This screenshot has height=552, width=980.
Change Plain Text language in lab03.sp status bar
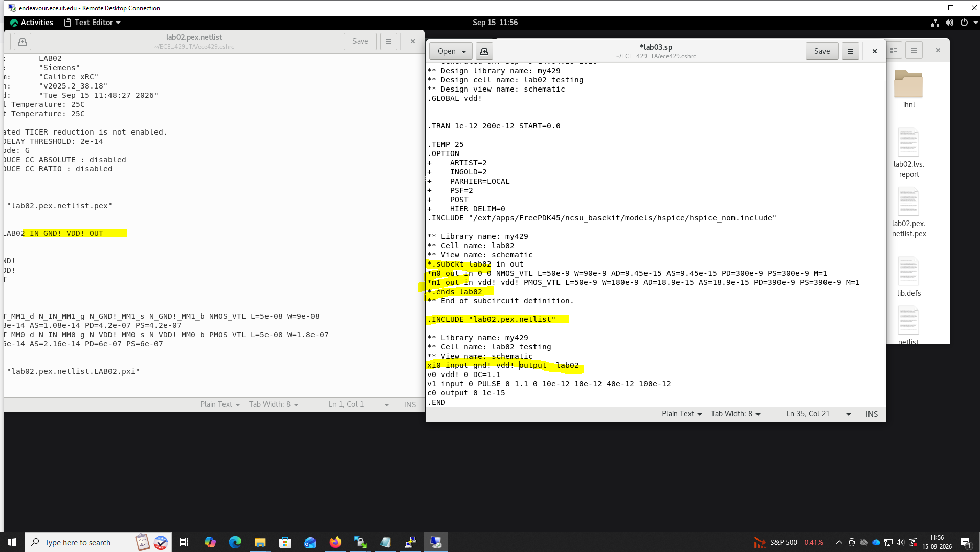(682, 414)
